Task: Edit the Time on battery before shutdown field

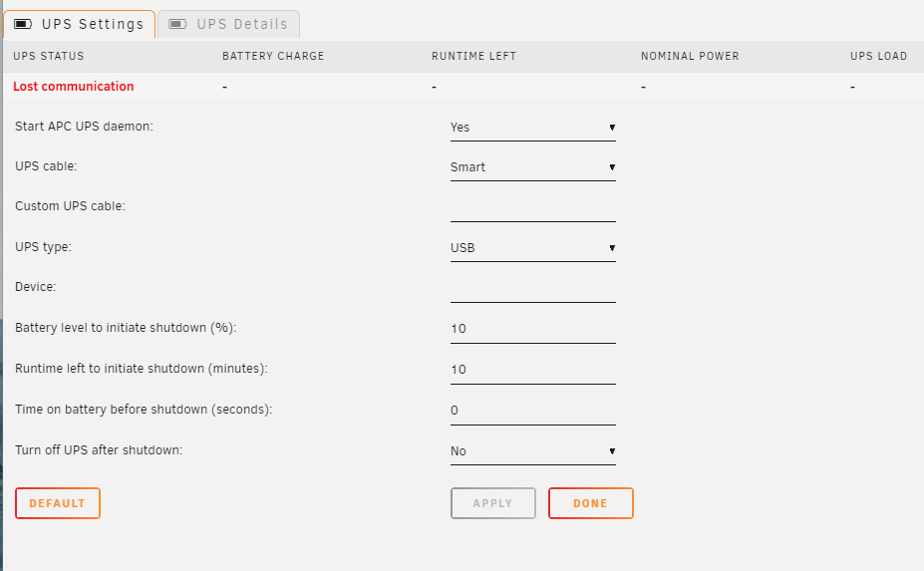Action: [x=532, y=411]
